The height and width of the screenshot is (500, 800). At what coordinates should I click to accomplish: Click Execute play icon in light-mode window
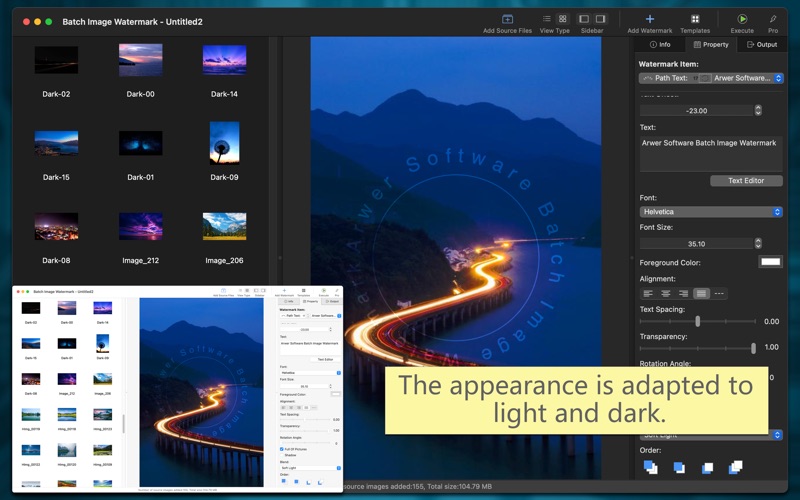tap(324, 290)
